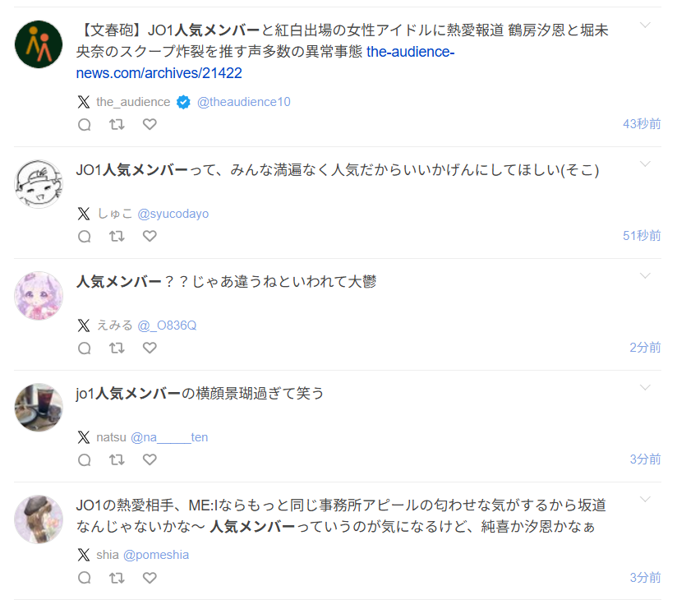Screen dimensions: 700x600
Task: Retweet the shia post
Action: pos(117,578)
